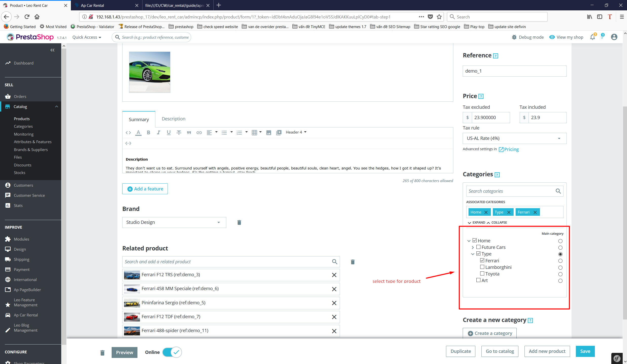Click the italic formatting icon
This screenshot has width=627, height=364.
pyautogui.click(x=158, y=132)
